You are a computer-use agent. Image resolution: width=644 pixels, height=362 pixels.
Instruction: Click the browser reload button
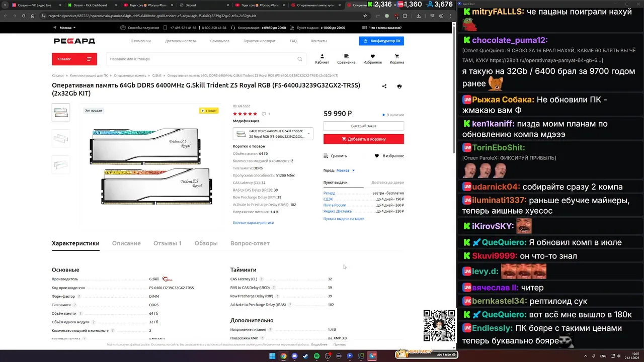tap(23, 16)
